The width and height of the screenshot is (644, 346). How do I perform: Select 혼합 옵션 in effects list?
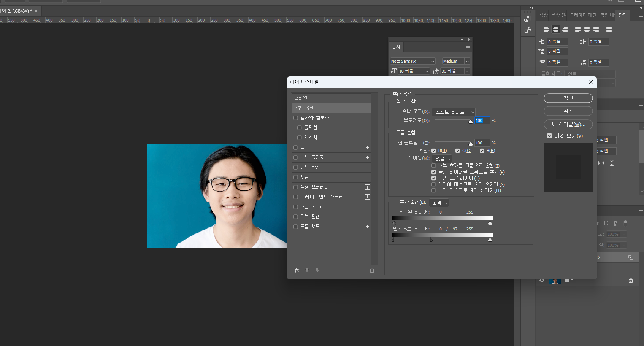[x=332, y=108]
